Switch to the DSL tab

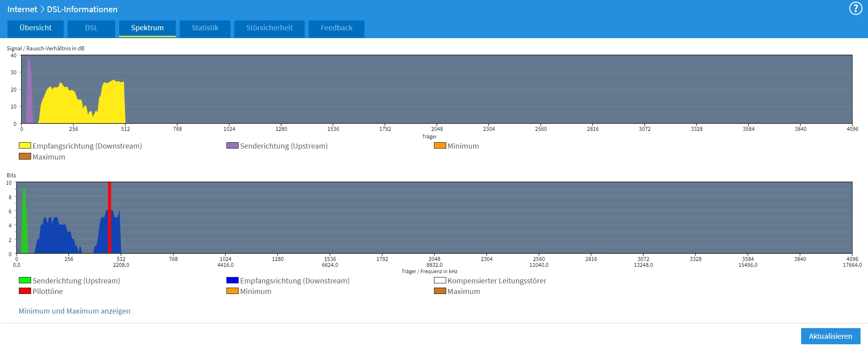91,28
